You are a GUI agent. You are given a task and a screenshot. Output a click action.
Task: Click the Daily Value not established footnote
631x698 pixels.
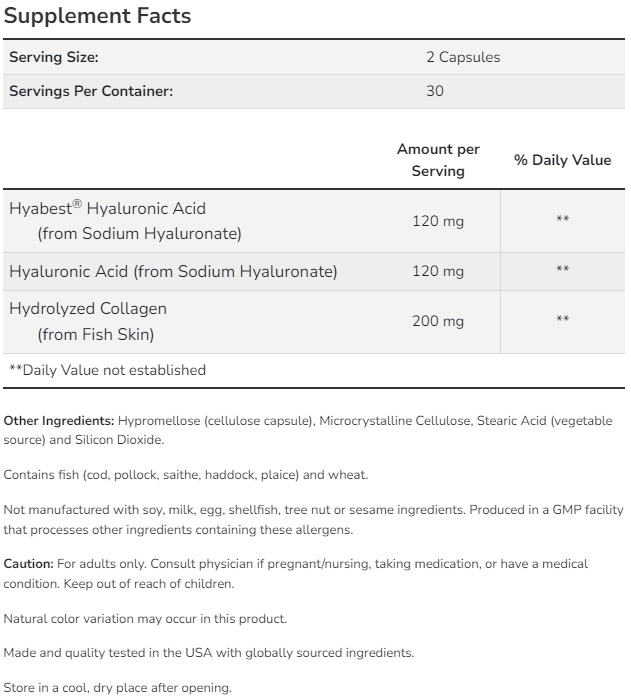coord(107,370)
